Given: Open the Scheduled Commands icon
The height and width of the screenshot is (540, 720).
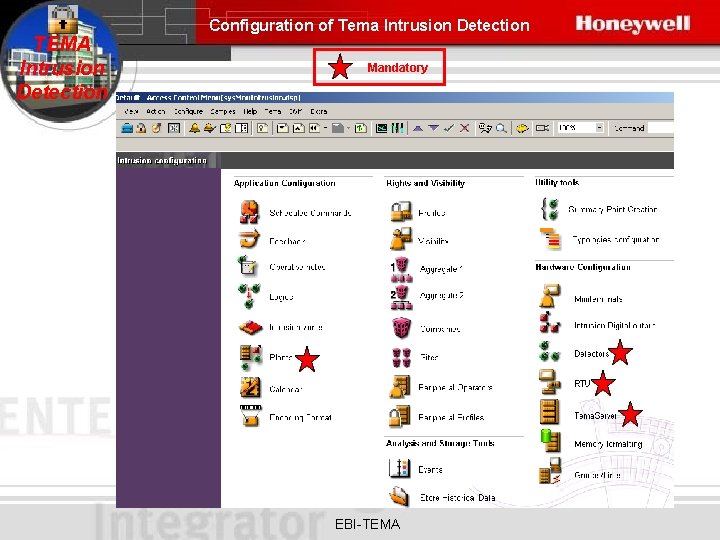Looking at the screenshot, I should coord(249,212).
